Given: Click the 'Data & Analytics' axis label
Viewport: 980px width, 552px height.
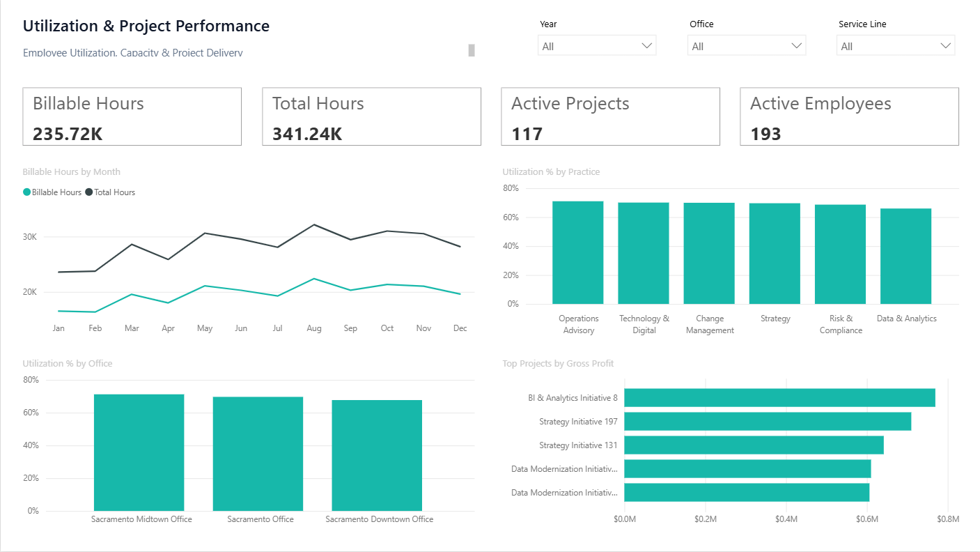Looking at the screenshot, I should pos(906,319).
